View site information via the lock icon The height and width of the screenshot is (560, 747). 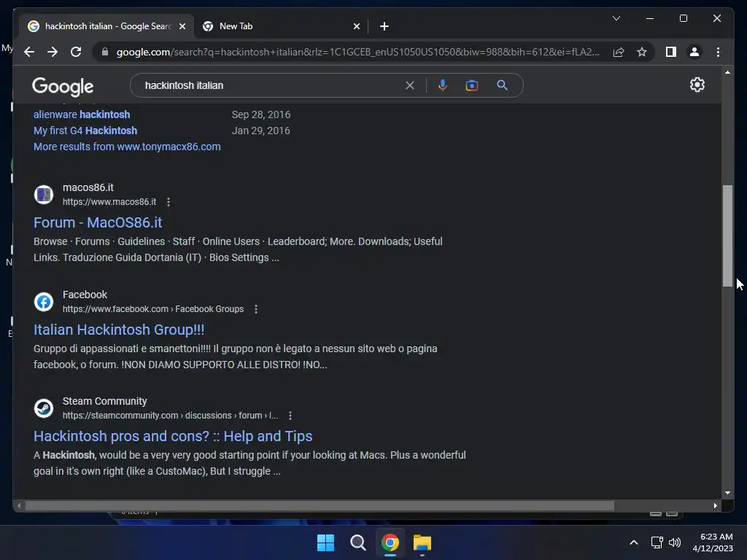click(105, 52)
